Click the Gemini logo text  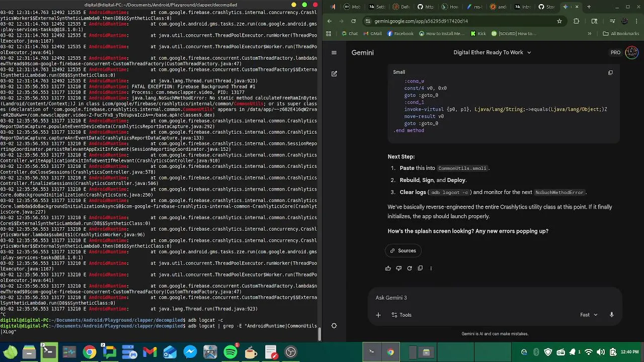[x=362, y=52]
